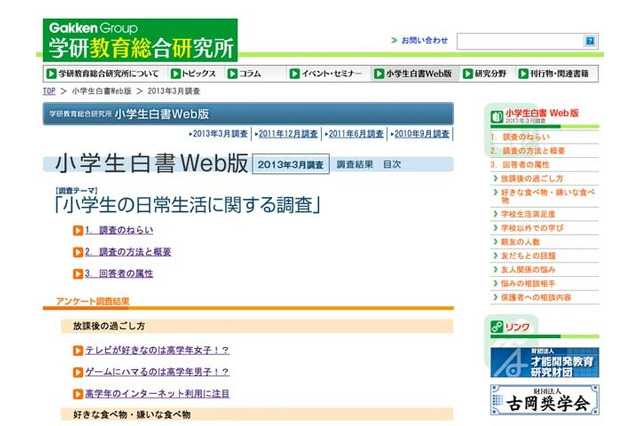The width and height of the screenshot is (640, 426).
Task: Open the 才能開発教育研究財団 banner
Action: pos(544,362)
